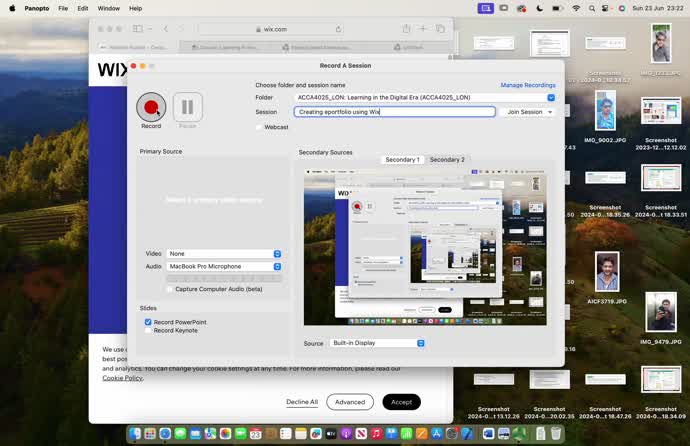Click the Safari share icon
This screenshot has height=446, width=690.
pyautogui.click(x=406, y=29)
